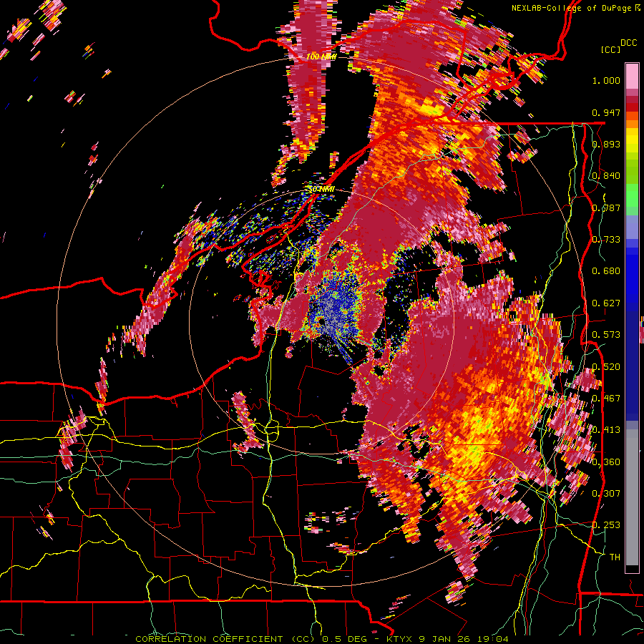Select the 0.253 legend value
This screenshot has height=644, width=644.
pyautogui.click(x=606, y=525)
